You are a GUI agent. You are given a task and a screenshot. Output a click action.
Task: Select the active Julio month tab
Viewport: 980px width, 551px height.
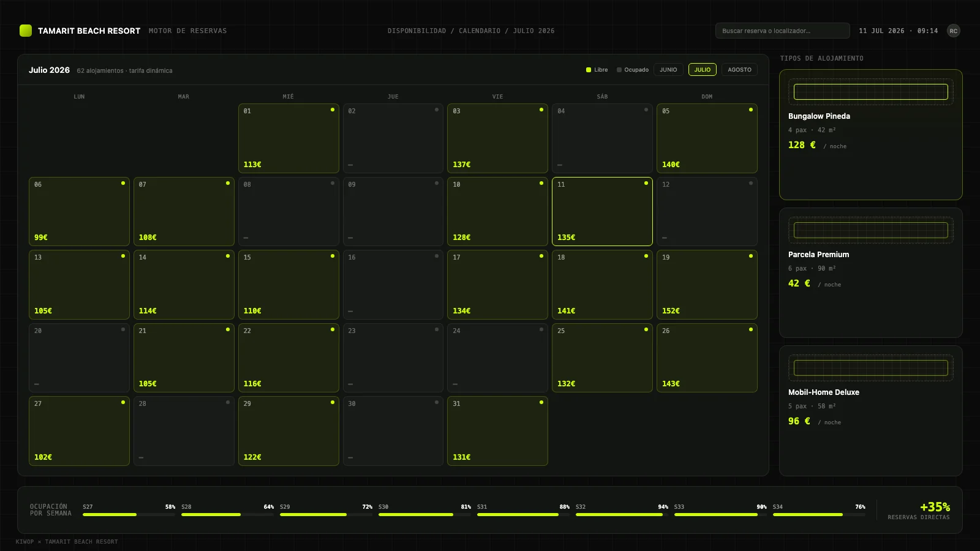(703, 70)
